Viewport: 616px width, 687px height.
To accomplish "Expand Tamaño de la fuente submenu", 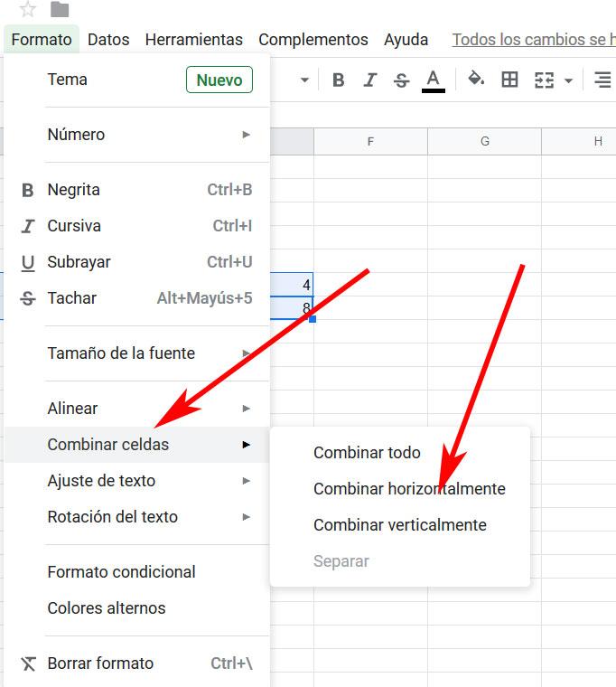I will click(137, 353).
